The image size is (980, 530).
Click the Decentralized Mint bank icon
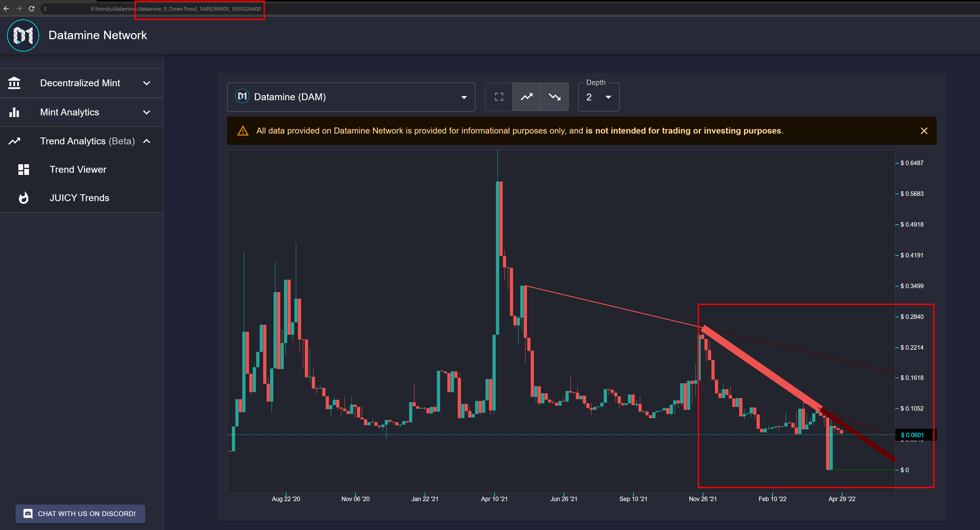point(14,83)
